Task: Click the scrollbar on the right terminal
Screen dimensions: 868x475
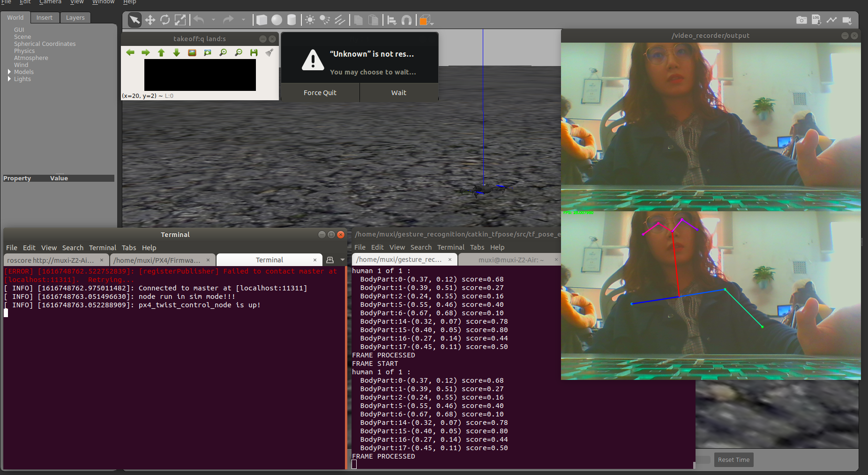Action: [x=347, y=365]
